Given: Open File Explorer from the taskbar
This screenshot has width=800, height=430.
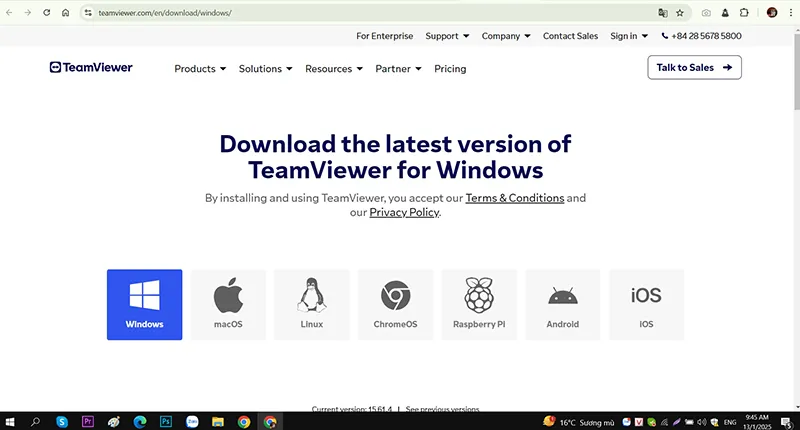Looking at the screenshot, I should coord(218,422).
